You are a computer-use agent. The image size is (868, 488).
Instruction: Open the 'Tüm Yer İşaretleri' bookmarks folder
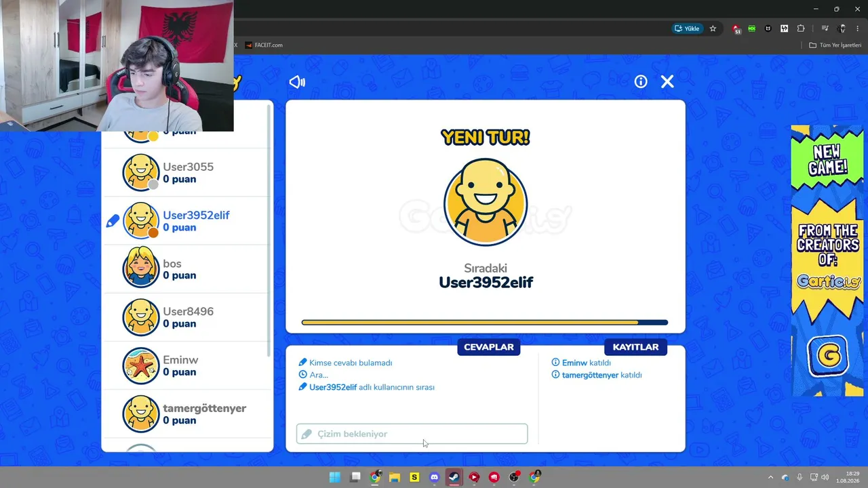[835, 45]
